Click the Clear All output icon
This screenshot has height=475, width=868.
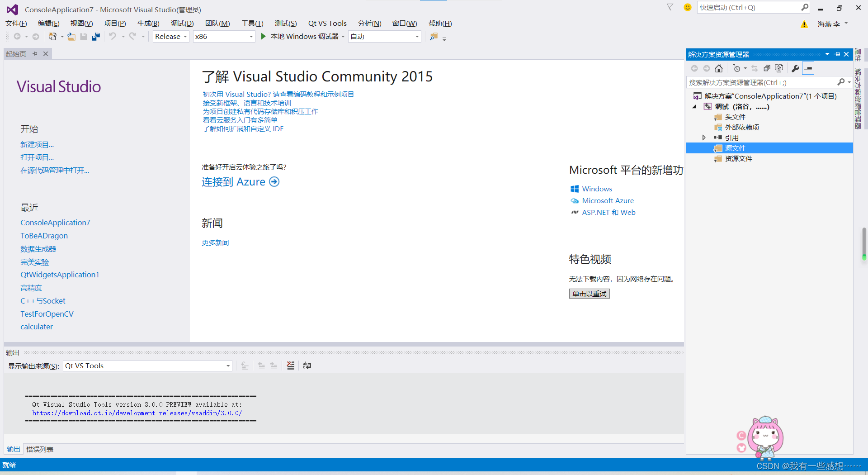291,366
